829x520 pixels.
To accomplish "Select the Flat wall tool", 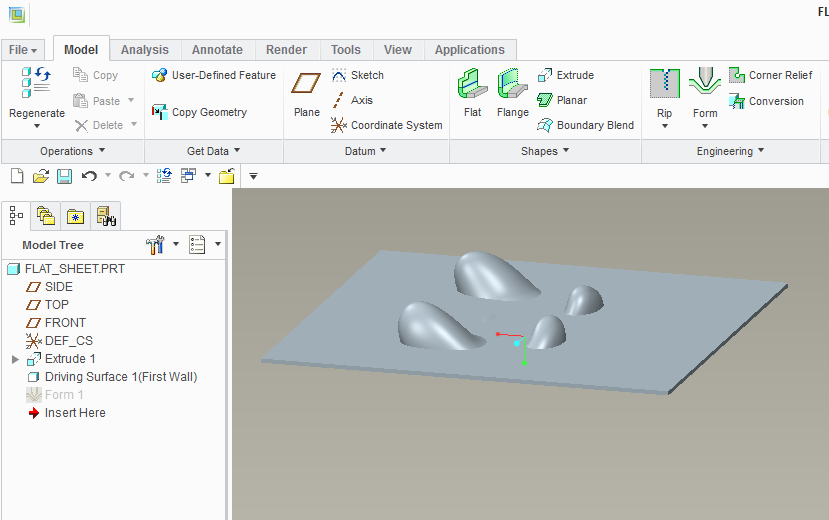I will pos(473,93).
